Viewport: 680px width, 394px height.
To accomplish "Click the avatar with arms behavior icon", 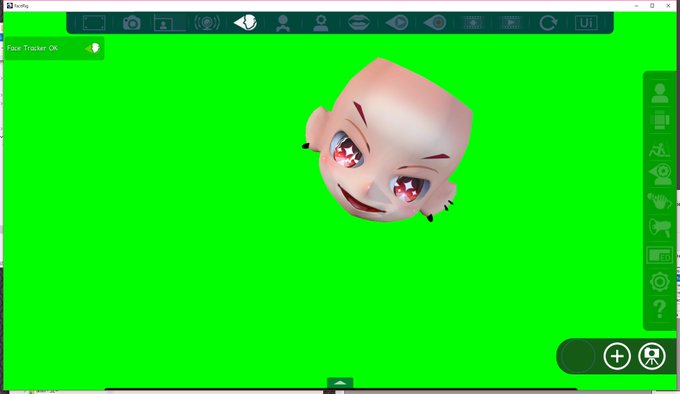I will click(x=283, y=23).
